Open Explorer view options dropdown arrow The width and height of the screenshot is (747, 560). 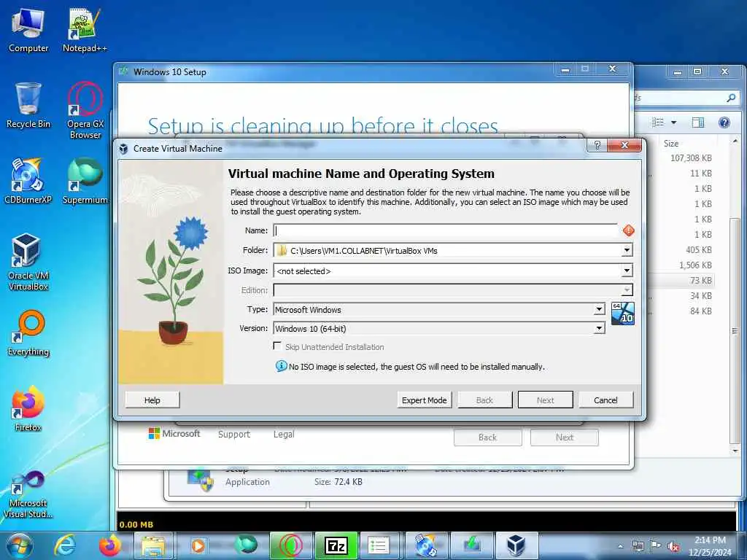coord(673,122)
